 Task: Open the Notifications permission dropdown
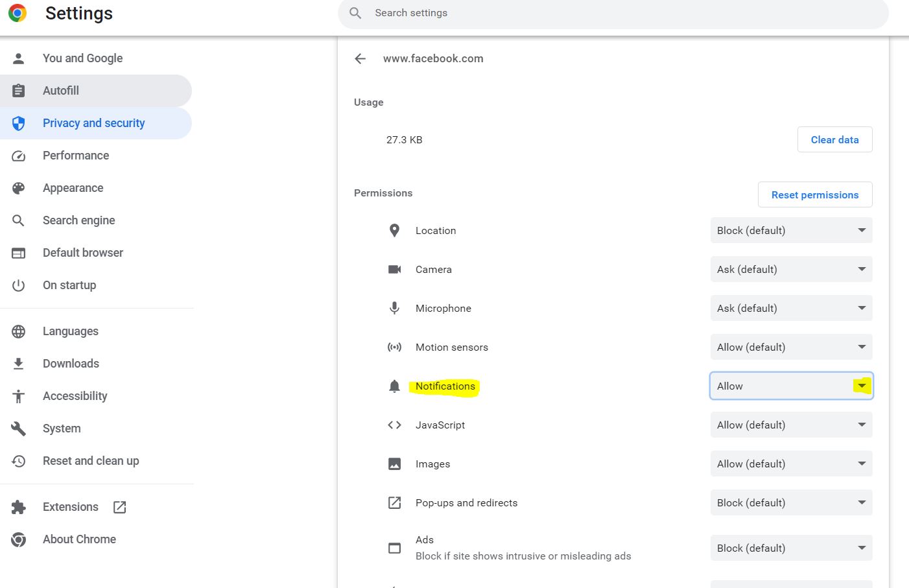pos(791,386)
